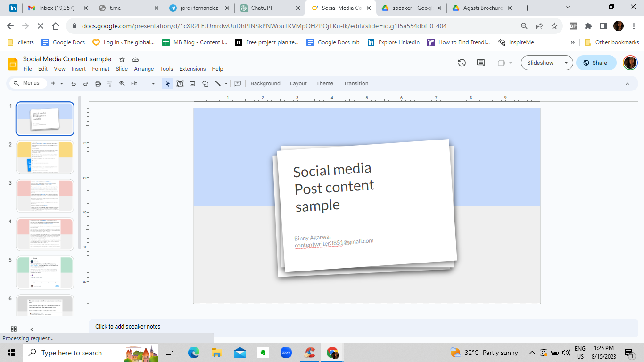The image size is (644, 362).
Task: Open the Arrange menu
Action: coord(144,69)
